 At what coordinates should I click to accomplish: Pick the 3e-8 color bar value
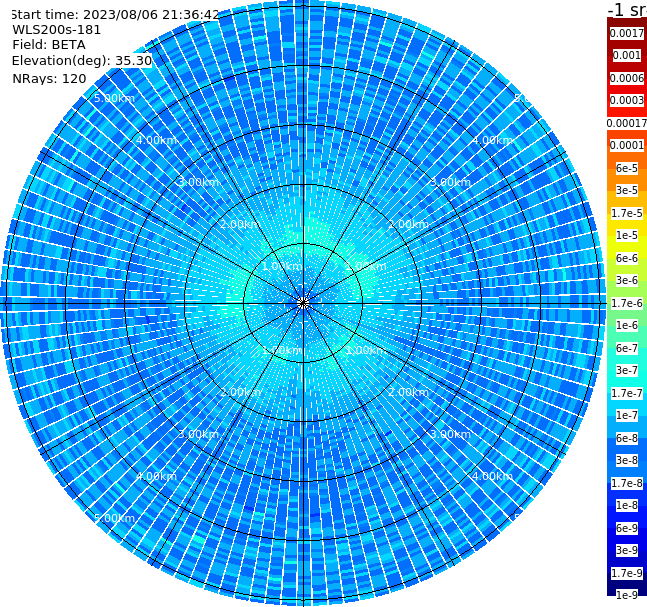click(x=627, y=460)
